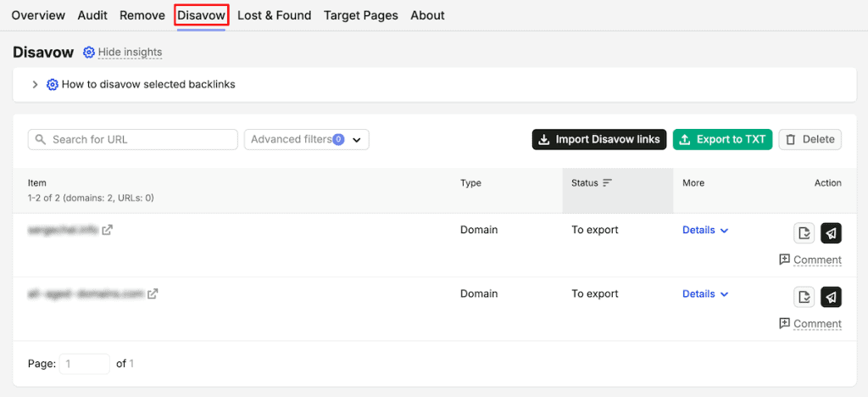The width and height of the screenshot is (868, 397).
Task: Open second row's external link icon
Action: [x=153, y=294]
